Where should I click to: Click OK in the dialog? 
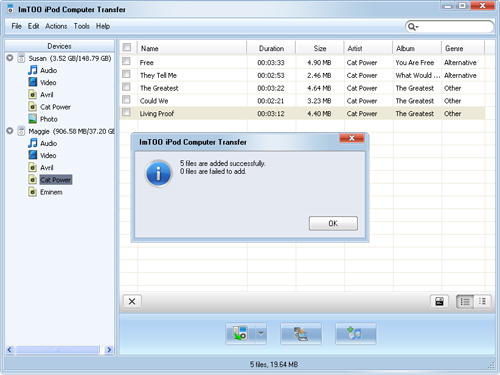click(x=333, y=223)
